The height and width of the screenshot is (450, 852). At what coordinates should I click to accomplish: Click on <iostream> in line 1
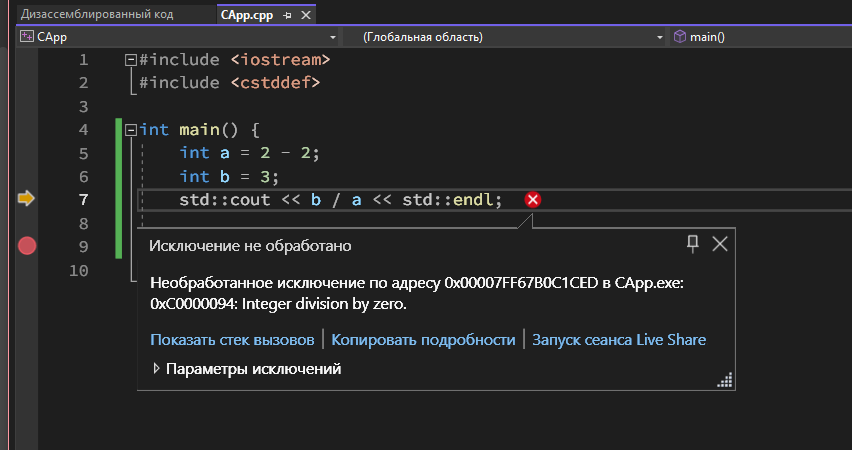[280, 59]
